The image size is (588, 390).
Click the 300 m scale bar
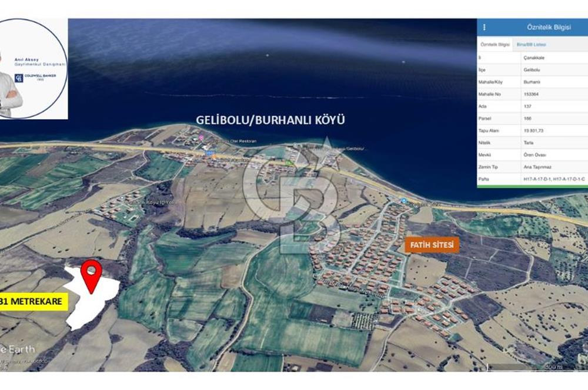(x=552, y=368)
